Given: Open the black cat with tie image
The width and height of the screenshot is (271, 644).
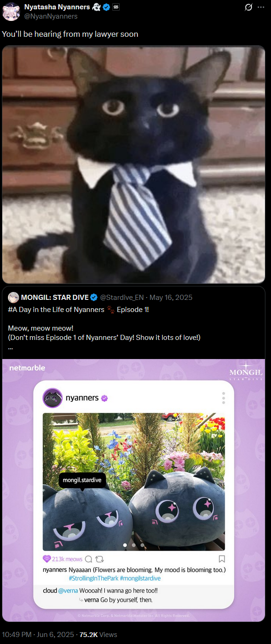Looking at the screenshot, I should pos(134,164).
